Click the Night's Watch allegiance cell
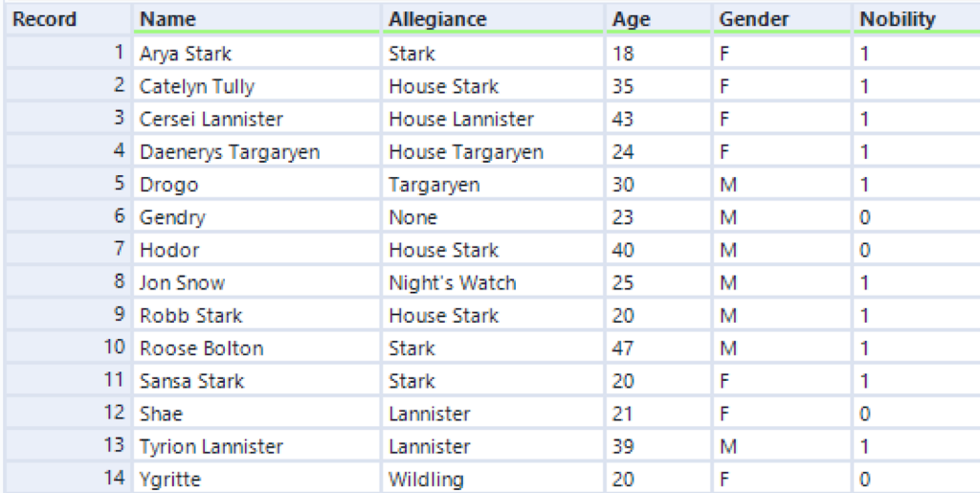The image size is (980, 493). [x=493, y=282]
